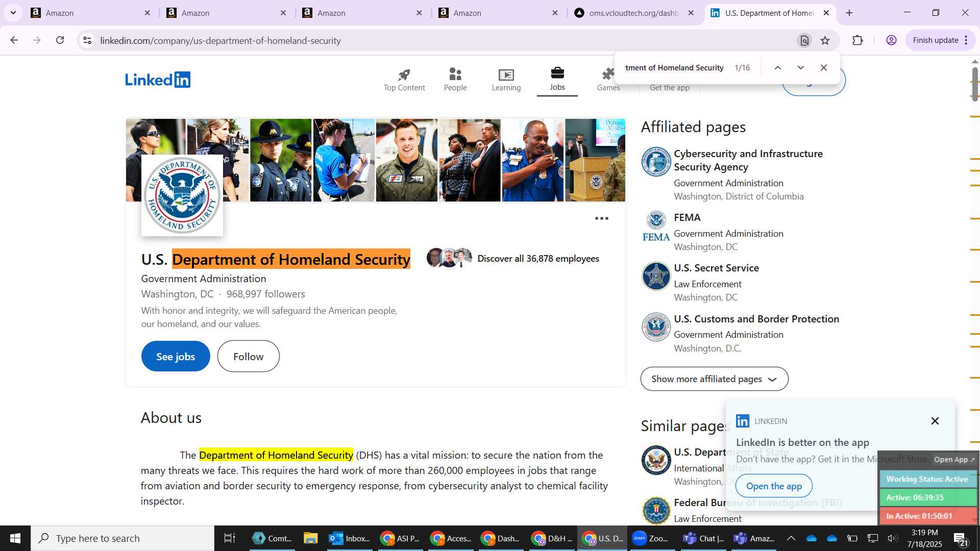
Task: Select the Jobs navigation tab
Action: click(x=557, y=80)
